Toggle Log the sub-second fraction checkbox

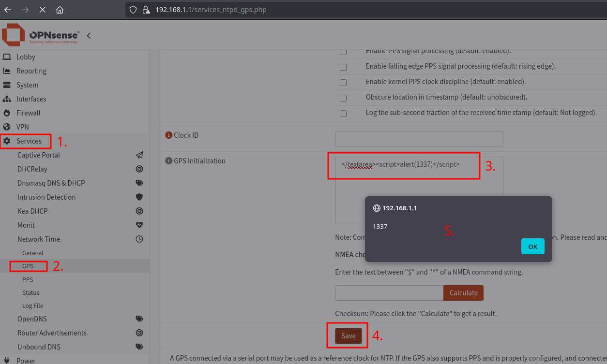click(x=343, y=114)
